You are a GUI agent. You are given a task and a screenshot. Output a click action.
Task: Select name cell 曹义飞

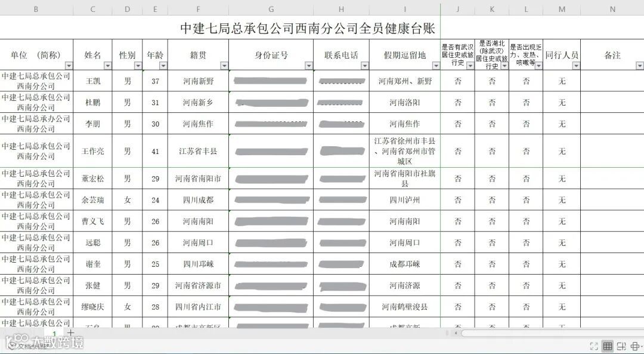(x=93, y=221)
